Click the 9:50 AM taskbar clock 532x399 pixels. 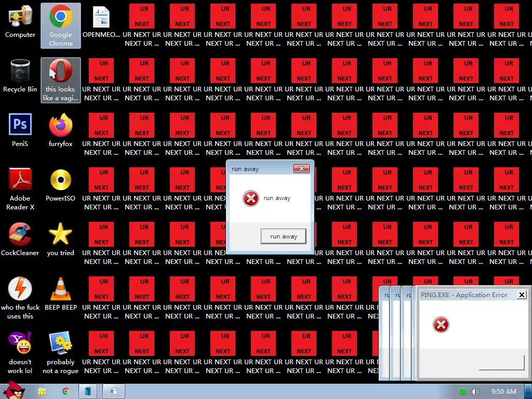click(x=504, y=392)
